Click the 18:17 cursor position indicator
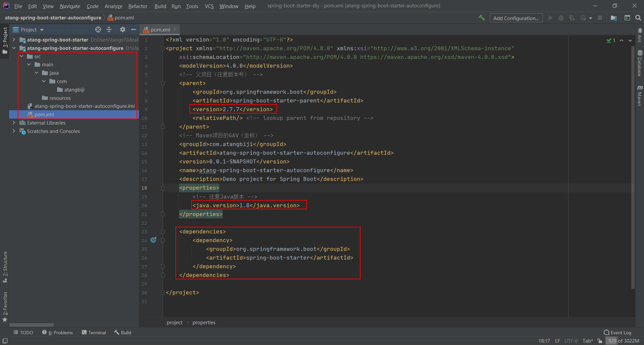This screenshot has height=345, width=644. pyautogui.click(x=544, y=341)
